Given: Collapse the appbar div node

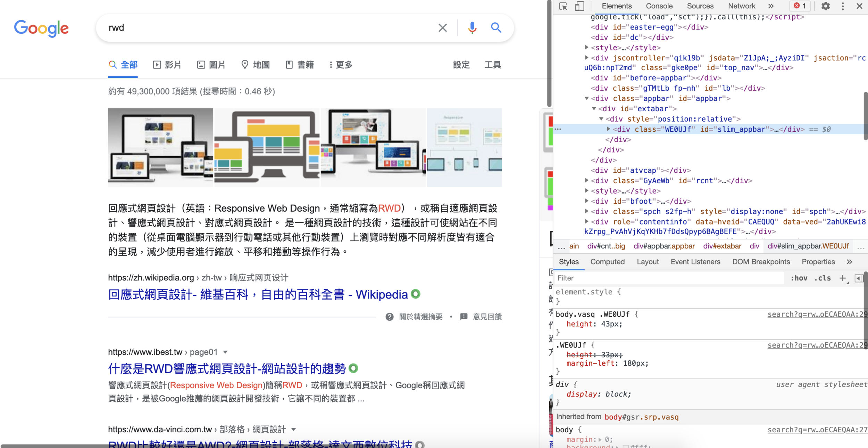Looking at the screenshot, I should pos(587,98).
